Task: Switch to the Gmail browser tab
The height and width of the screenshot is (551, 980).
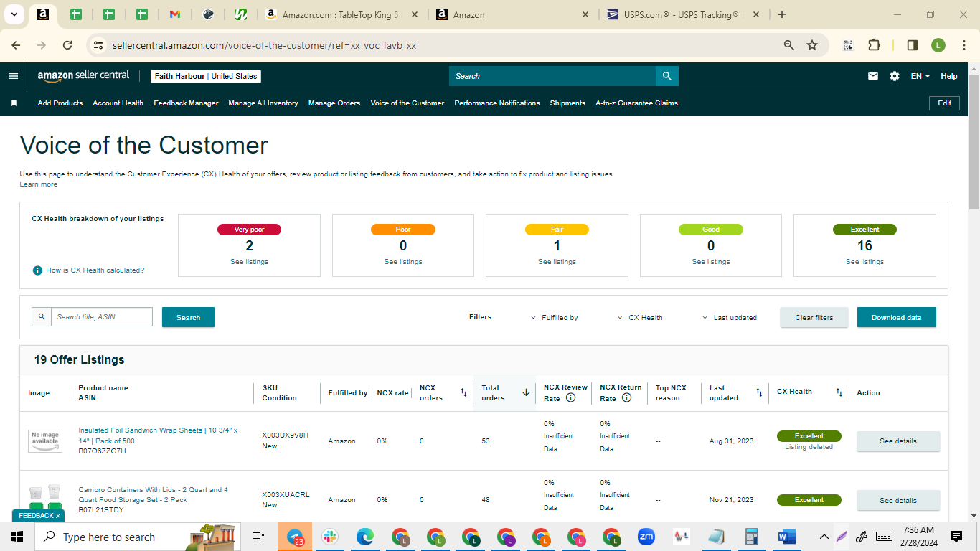Action: point(175,14)
